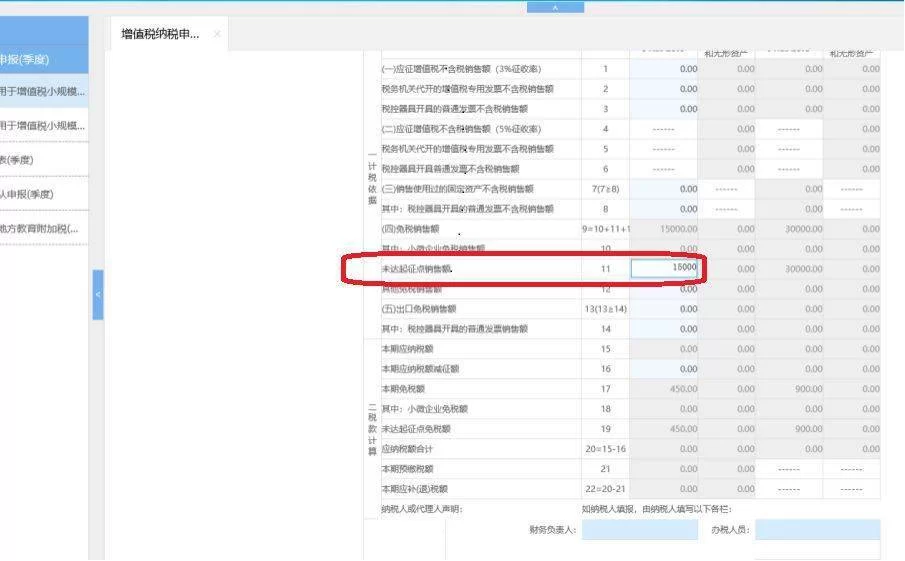Click the row 11 未达起征点销售额 input field
905x561 pixels.
tap(666, 268)
